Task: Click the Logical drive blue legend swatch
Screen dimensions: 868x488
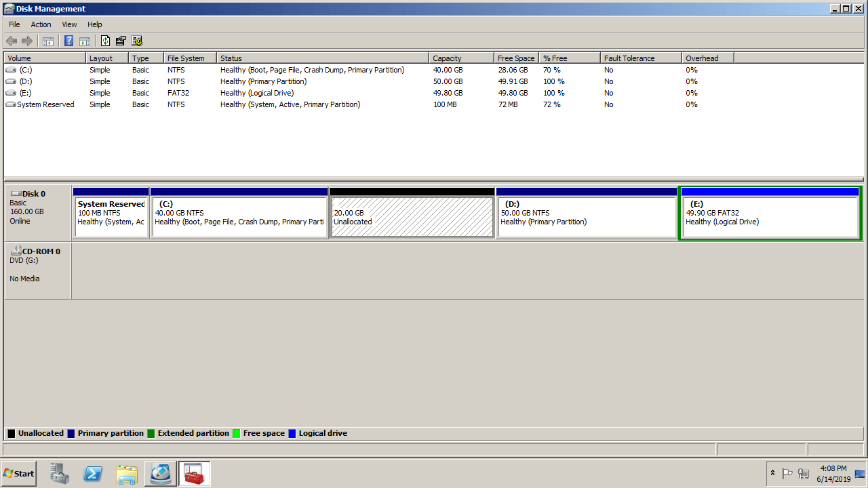Action: tap(292, 433)
